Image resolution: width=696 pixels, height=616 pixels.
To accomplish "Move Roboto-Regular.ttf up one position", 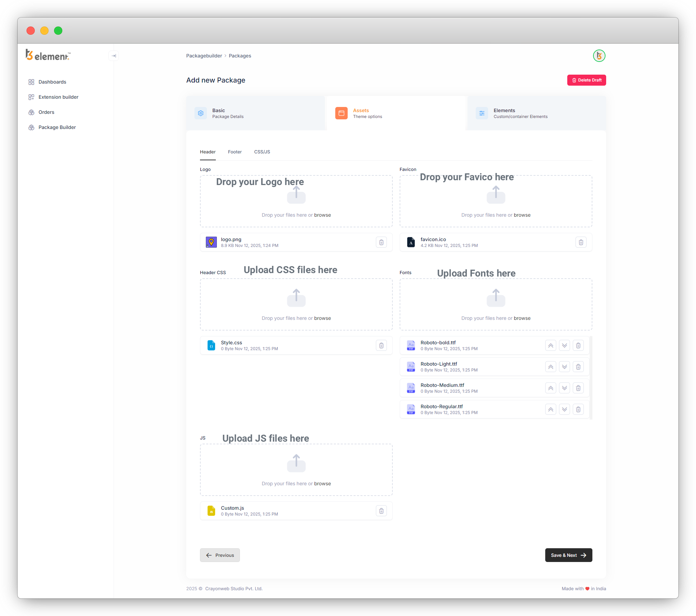I will [550, 409].
